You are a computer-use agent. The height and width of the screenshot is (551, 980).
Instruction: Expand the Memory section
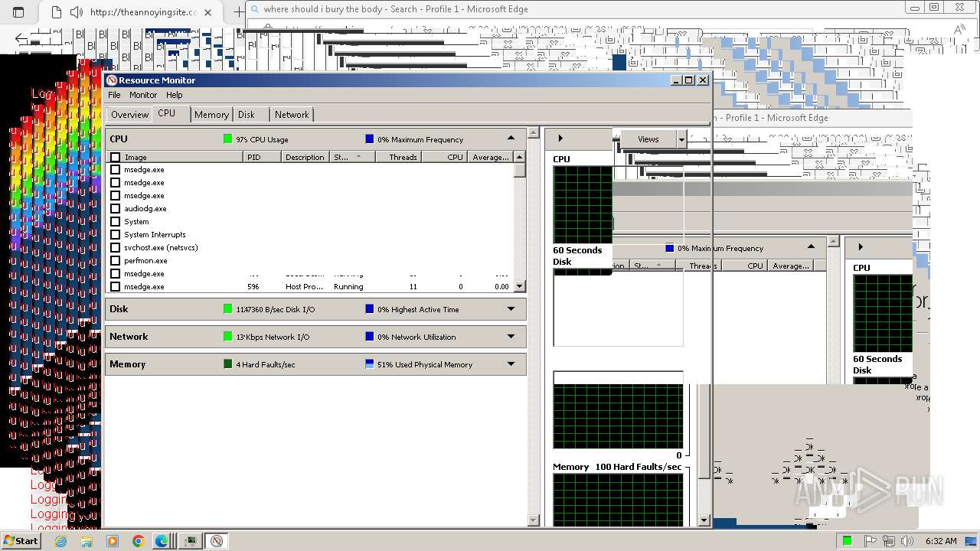(x=511, y=364)
